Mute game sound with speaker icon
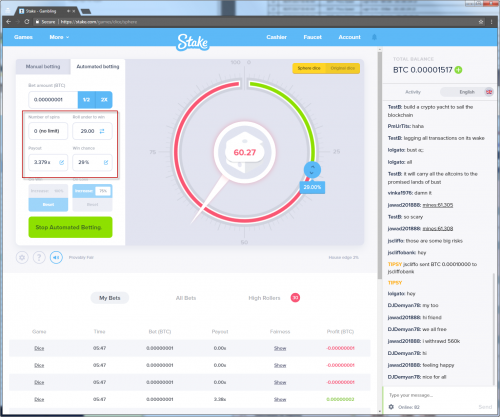This screenshot has height=417, width=500. pos(56,257)
